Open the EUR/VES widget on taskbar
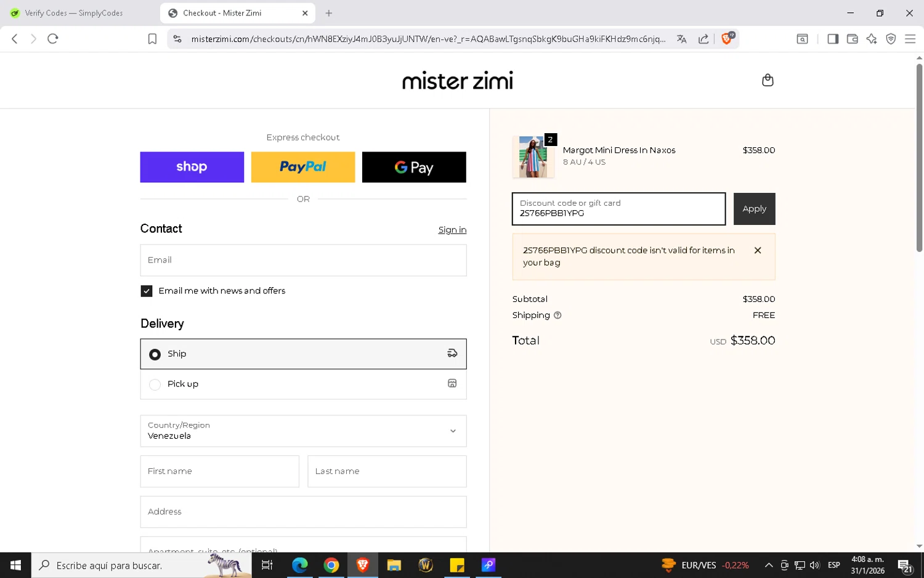This screenshot has width=924, height=578. (x=705, y=565)
